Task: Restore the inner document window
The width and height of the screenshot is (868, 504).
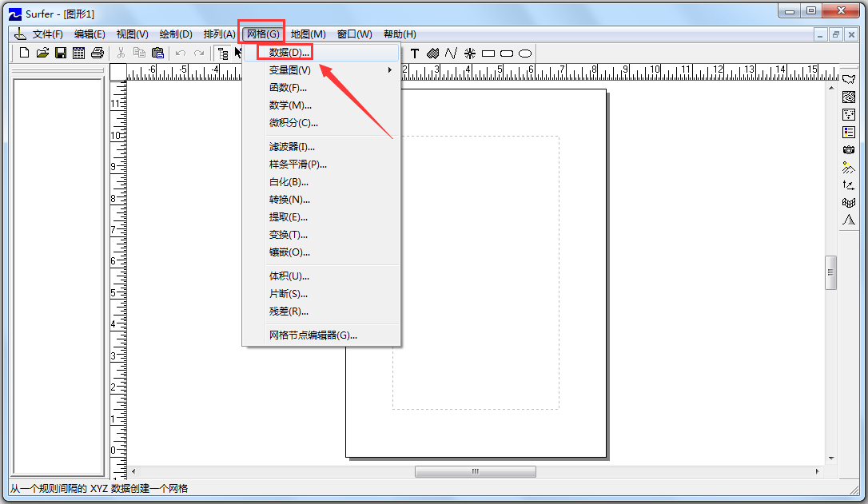Action: (x=836, y=34)
